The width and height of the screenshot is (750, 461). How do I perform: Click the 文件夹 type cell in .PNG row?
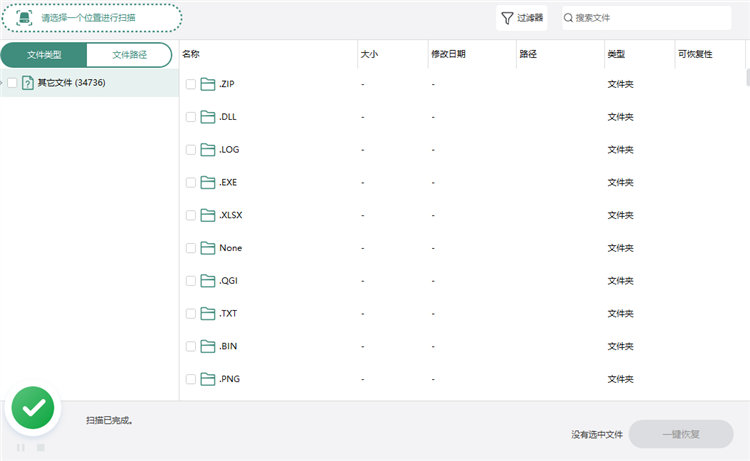(x=620, y=379)
